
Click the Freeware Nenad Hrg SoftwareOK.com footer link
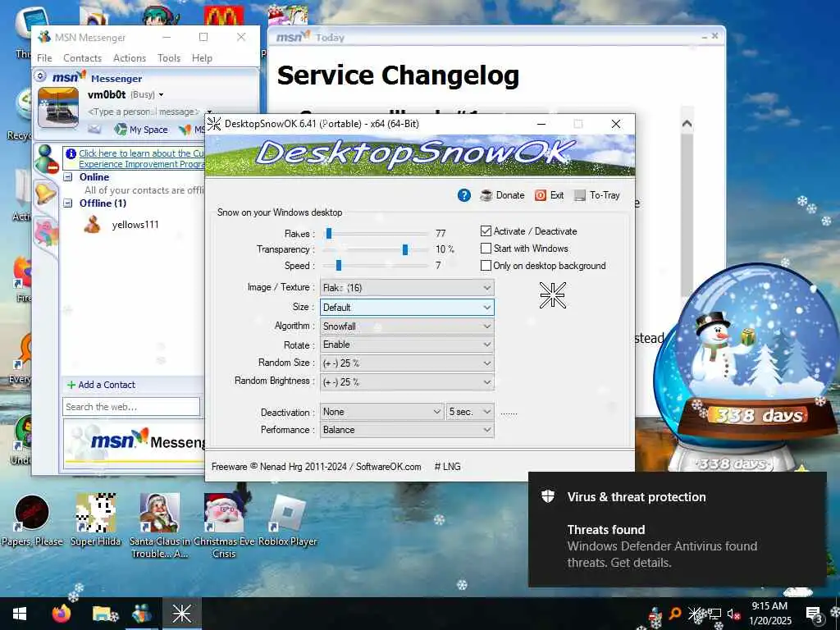click(x=316, y=466)
